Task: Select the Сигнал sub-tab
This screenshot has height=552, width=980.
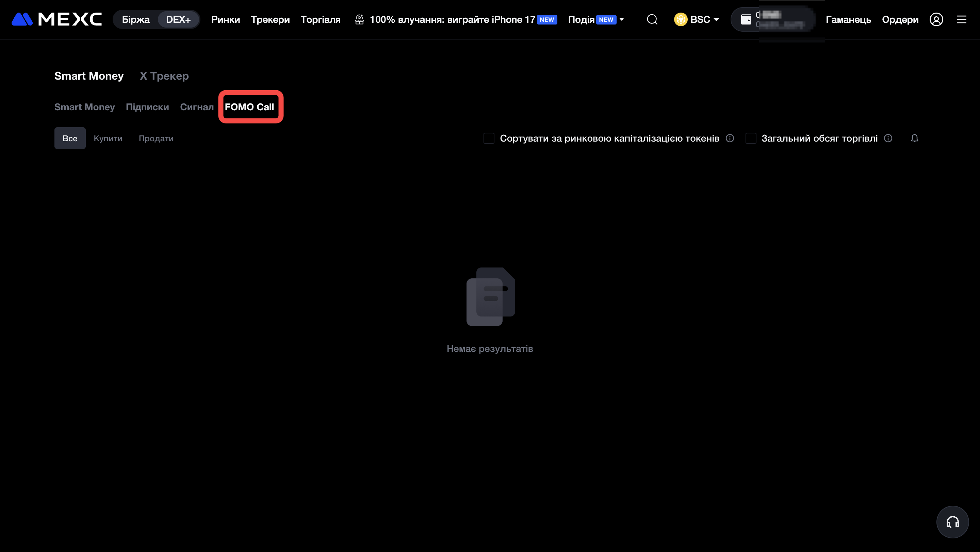Action: (197, 107)
